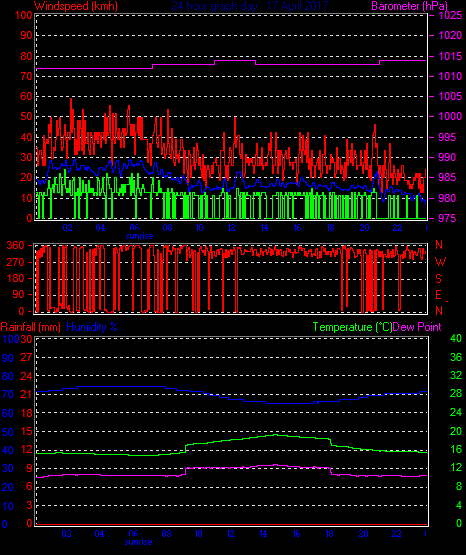This screenshot has width=466, height=555.
Task: Click the 'Humidity %' legend label
Action: (92, 327)
